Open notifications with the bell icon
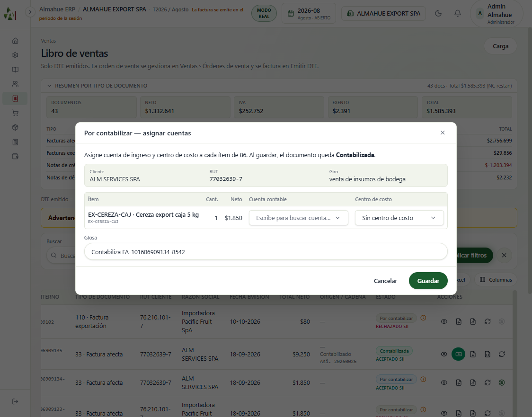The image size is (532, 417). coord(458,14)
